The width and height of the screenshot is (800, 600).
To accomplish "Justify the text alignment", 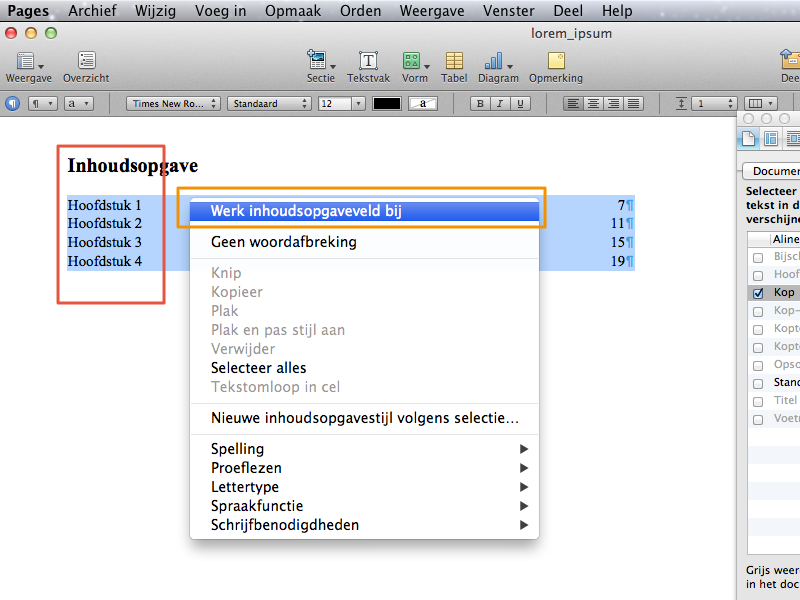I will coord(633,104).
